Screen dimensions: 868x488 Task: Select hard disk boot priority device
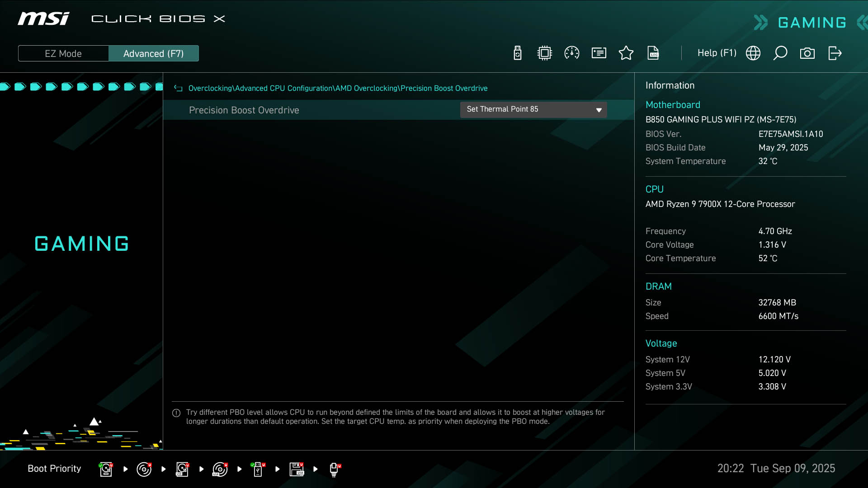[106, 469]
